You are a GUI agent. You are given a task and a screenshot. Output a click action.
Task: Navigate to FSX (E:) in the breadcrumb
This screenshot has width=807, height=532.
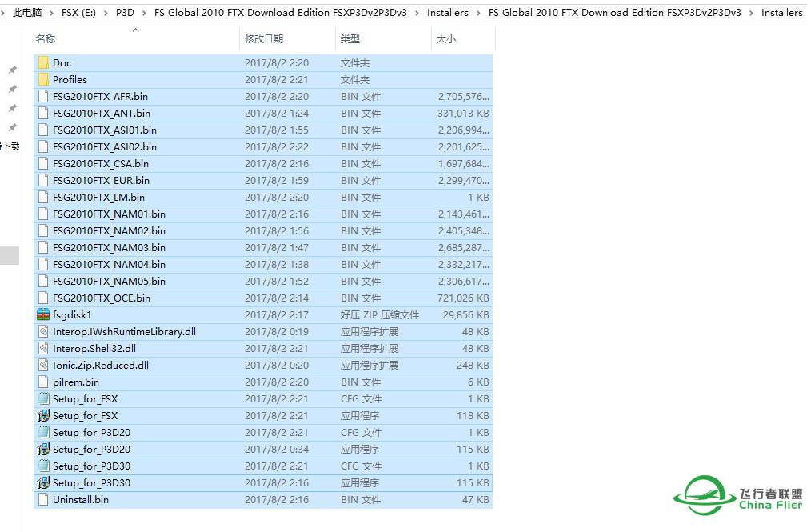click(78, 12)
